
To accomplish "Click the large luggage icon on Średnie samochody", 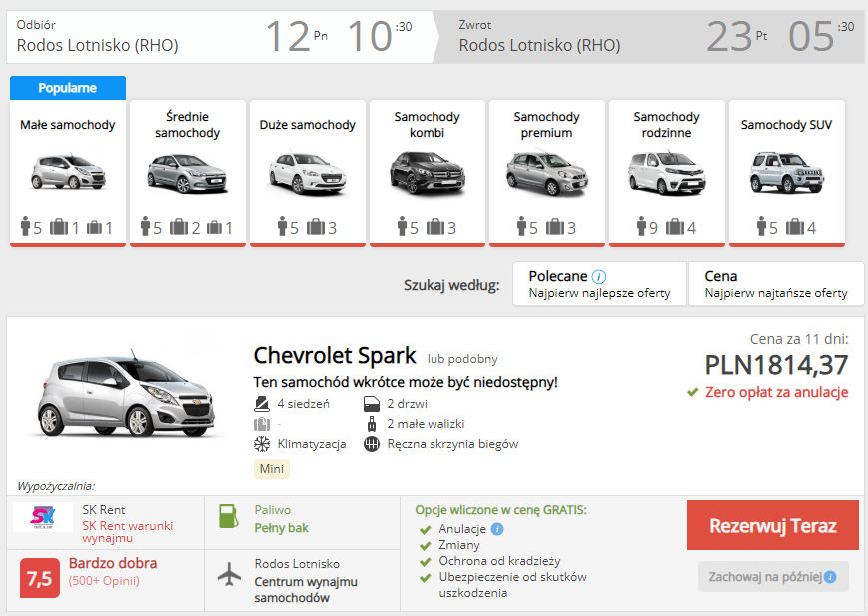I will tap(179, 227).
